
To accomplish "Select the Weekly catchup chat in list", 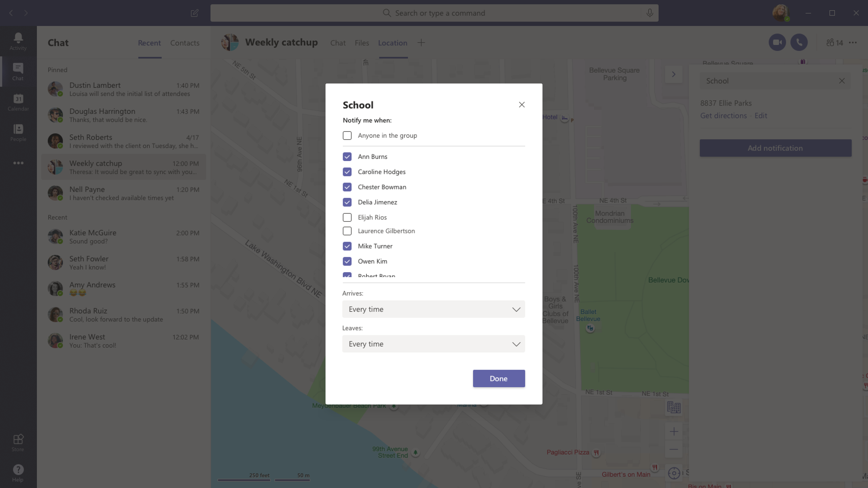I will tap(124, 167).
